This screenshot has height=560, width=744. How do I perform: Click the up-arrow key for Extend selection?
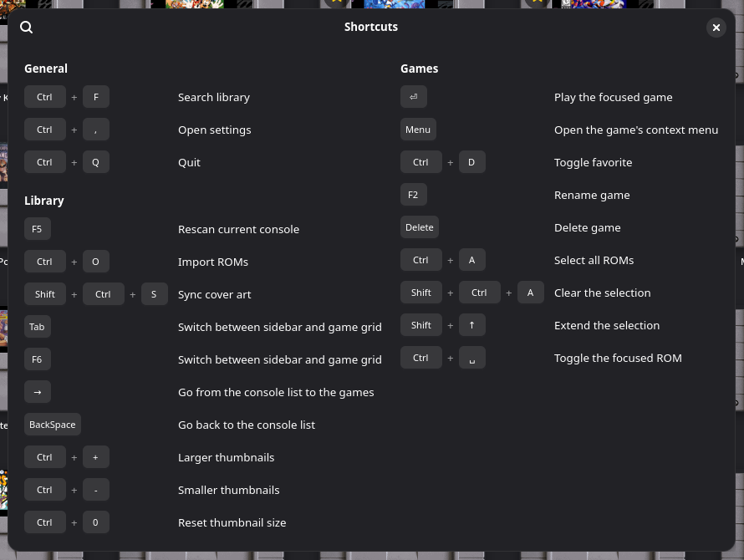[471, 325]
